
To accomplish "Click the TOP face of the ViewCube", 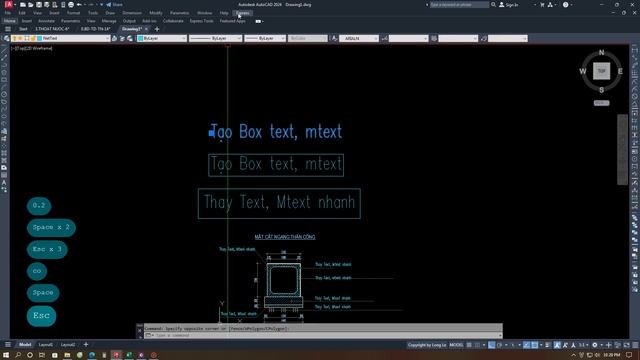I will [x=602, y=71].
